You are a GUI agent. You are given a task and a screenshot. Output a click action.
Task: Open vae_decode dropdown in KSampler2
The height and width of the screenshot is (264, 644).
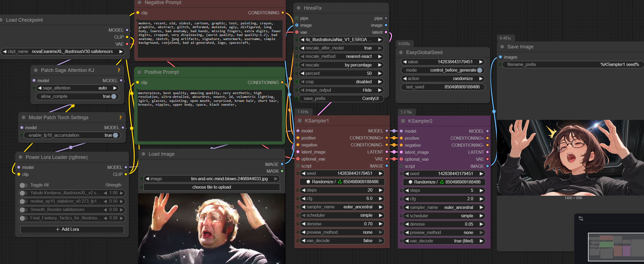tap(444, 241)
